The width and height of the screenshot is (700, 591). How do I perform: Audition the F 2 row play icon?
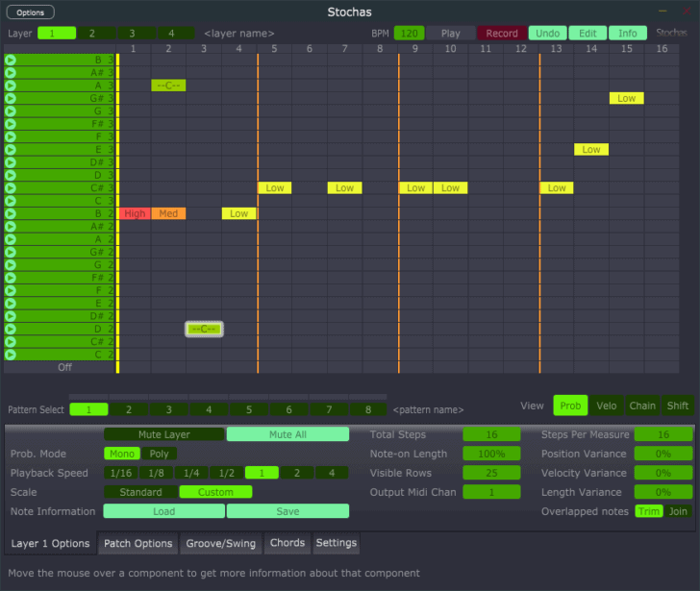point(11,290)
